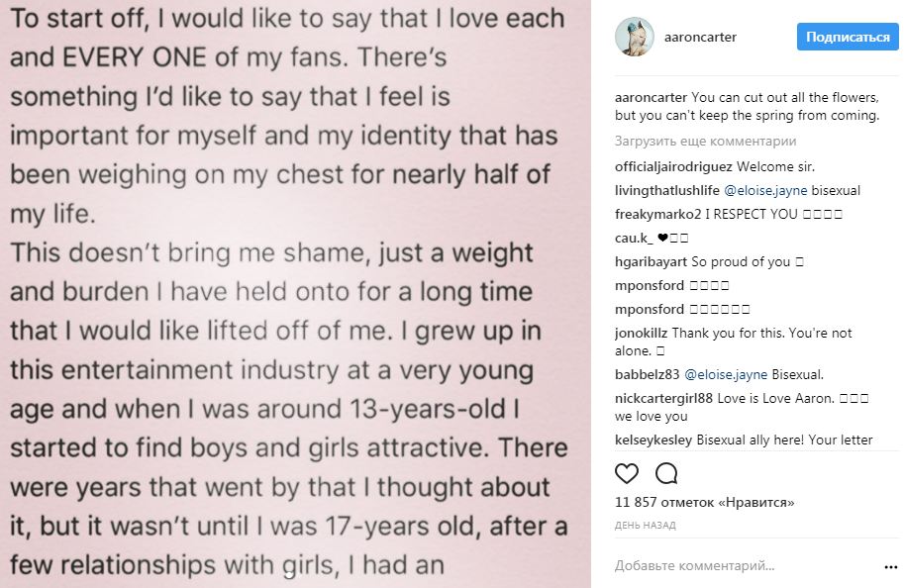904x588 pixels.
Task: Open livingthatlushlife commenter profile
Action: click(662, 190)
